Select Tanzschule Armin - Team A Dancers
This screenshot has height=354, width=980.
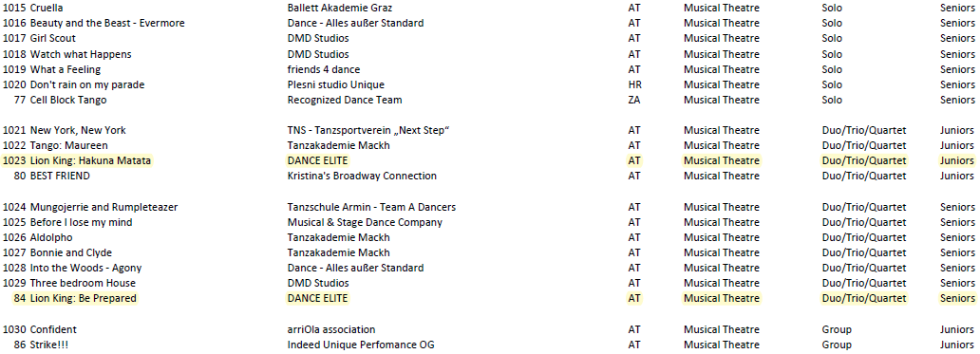click(372, 207)
